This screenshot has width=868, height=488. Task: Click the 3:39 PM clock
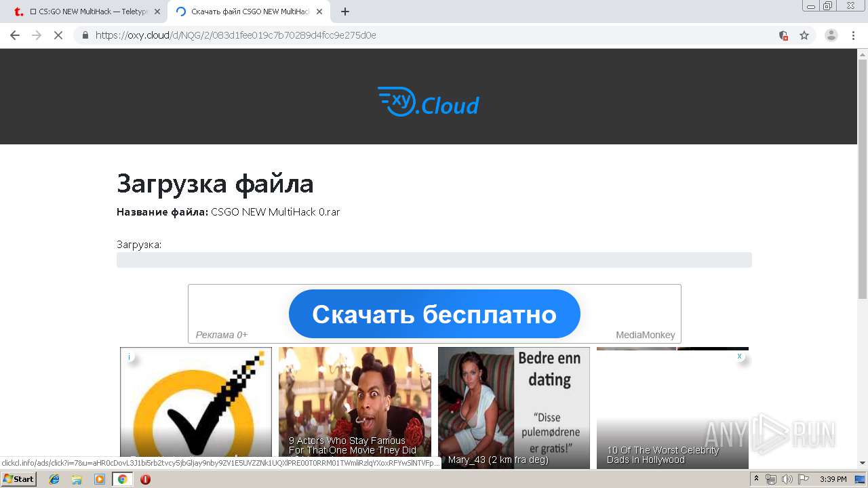point(833,479)
